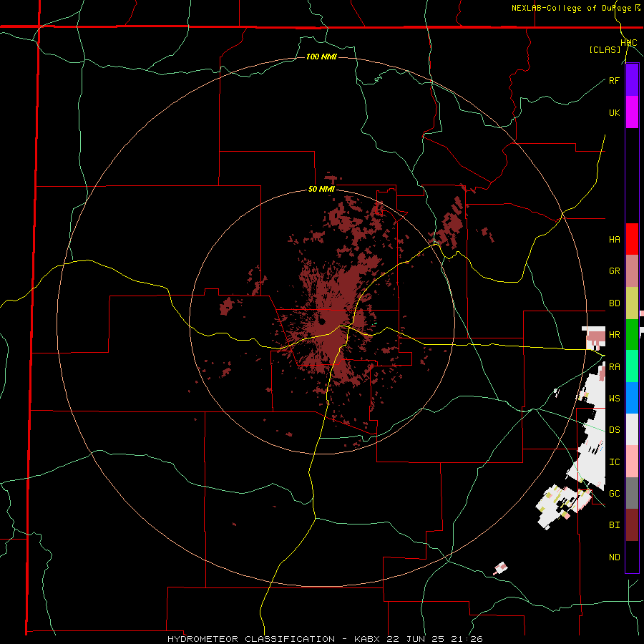644x644 pixels.
Task: Click the WS legend label
Action: coord(614,399)
